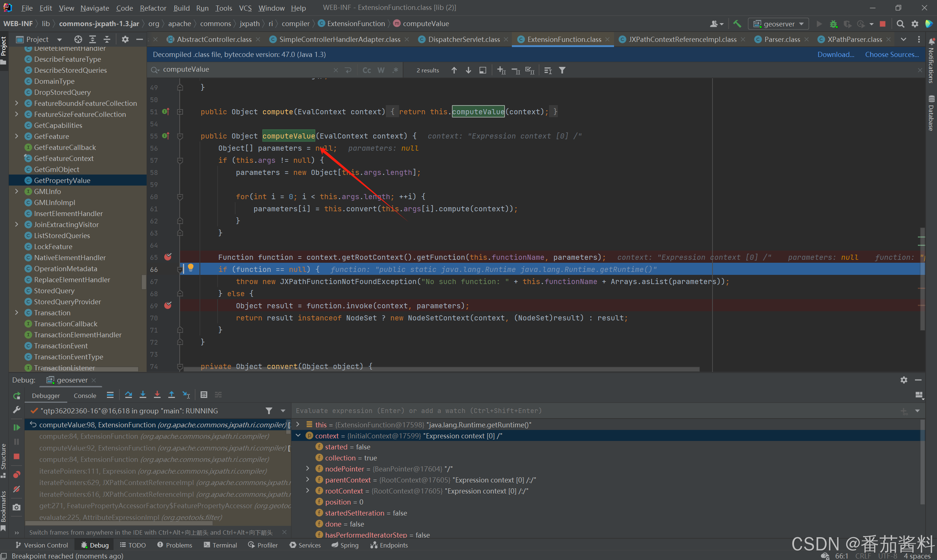Screen dimensions: 937x560
Task: Click the Download... sources link
Action: click(836, 54)
